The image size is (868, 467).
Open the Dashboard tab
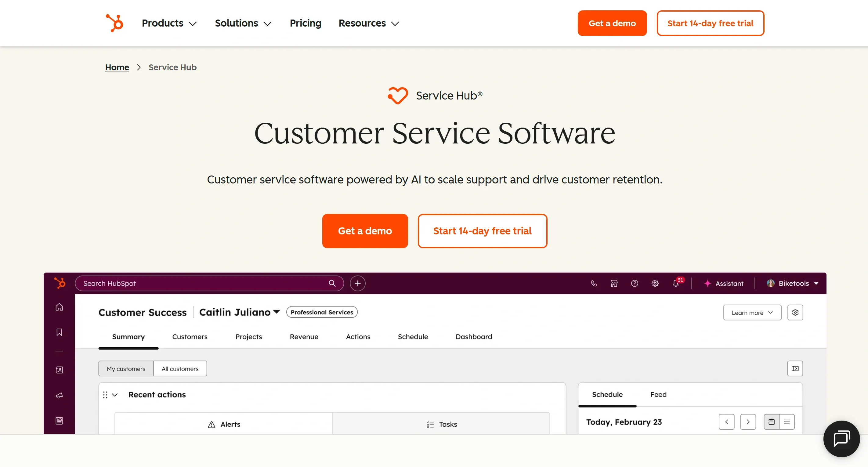474,337
